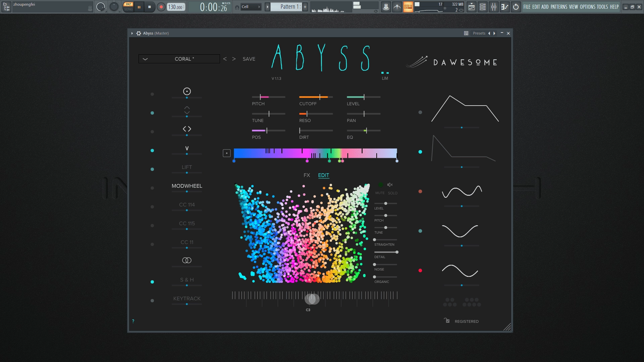The height and width of the screenshot is (362, 644).
Task: Click the PITCH slider
Action: pyautogui.click(x=269, y=97)
